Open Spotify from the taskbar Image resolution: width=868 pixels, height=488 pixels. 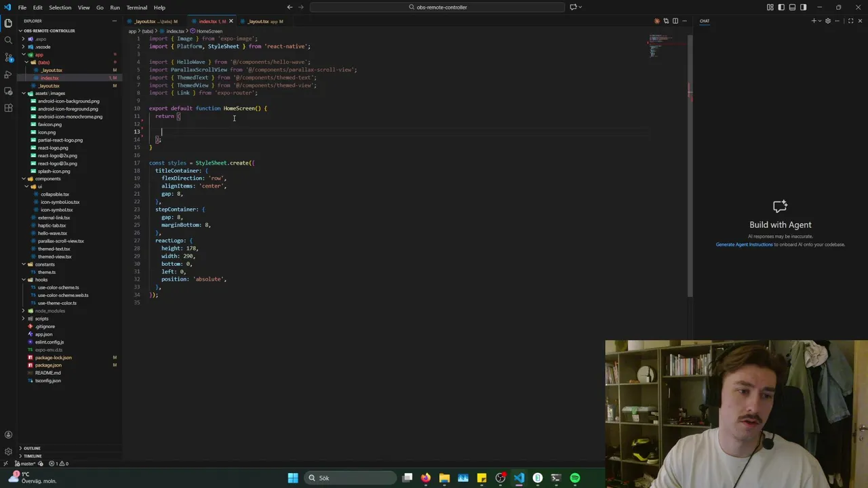click(575, 478)
